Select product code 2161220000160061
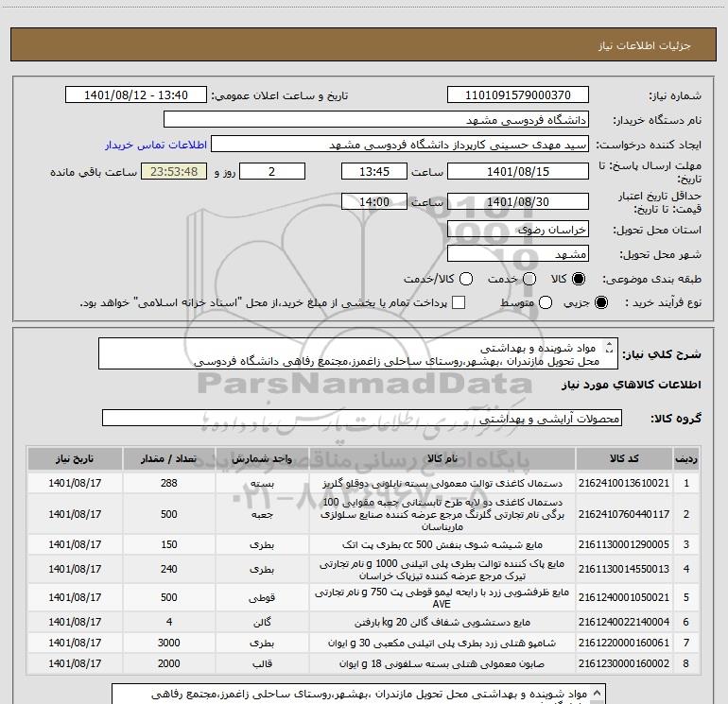The height and width of the screenshot is (704, 728). coord(624,643)
